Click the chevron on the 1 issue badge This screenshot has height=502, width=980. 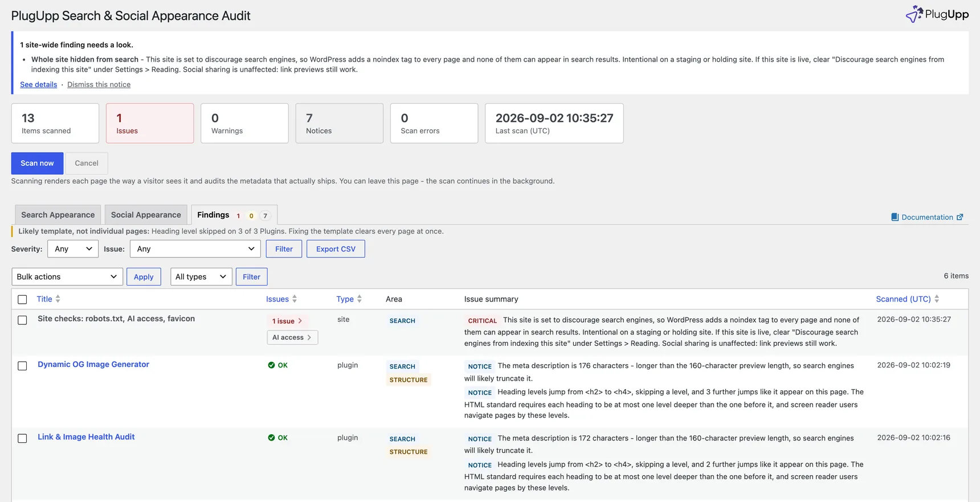tap(300, 321)
